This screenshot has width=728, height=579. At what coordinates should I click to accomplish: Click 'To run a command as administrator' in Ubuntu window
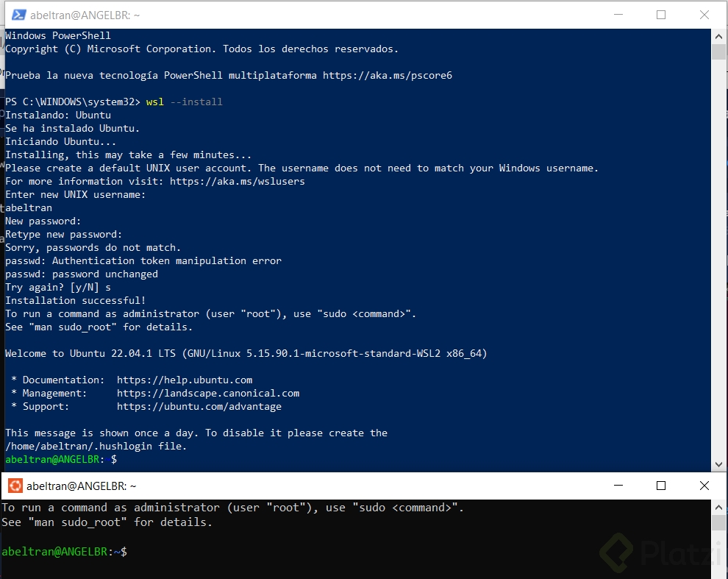(x=232, y=508)
